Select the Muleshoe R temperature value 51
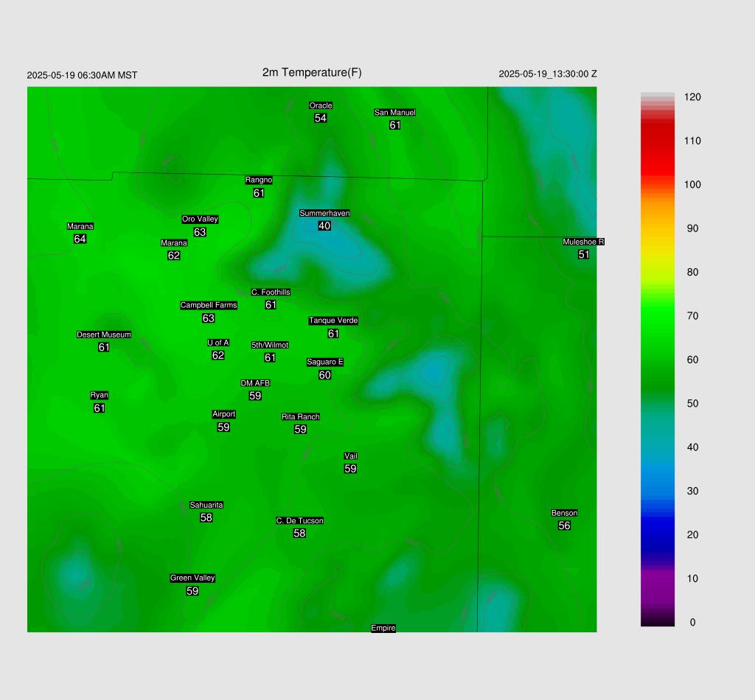 (584, 254)
